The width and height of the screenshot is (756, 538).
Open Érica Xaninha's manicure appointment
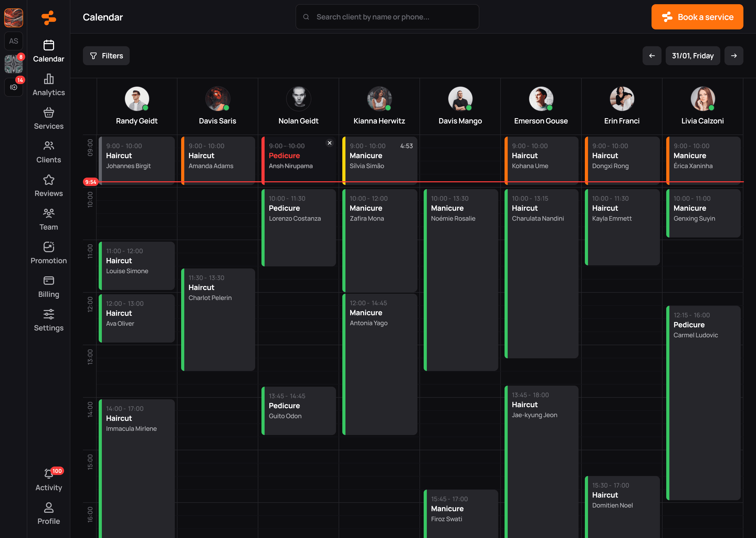(x=703, y=160)
